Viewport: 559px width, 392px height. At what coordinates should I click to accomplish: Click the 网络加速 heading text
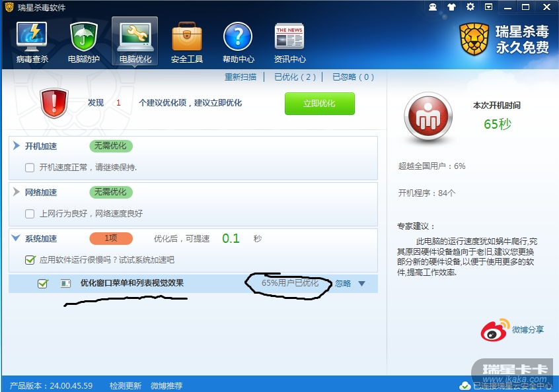(x=41, y=193)
